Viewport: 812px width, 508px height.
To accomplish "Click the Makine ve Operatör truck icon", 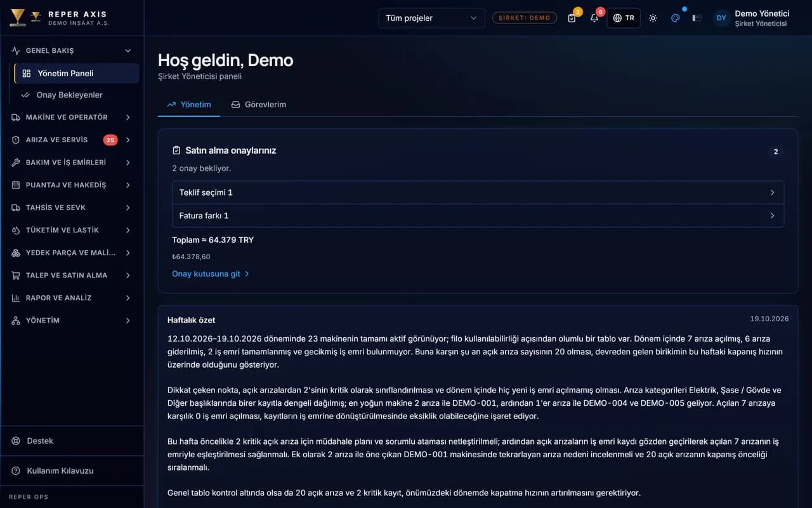I will 16,117.
